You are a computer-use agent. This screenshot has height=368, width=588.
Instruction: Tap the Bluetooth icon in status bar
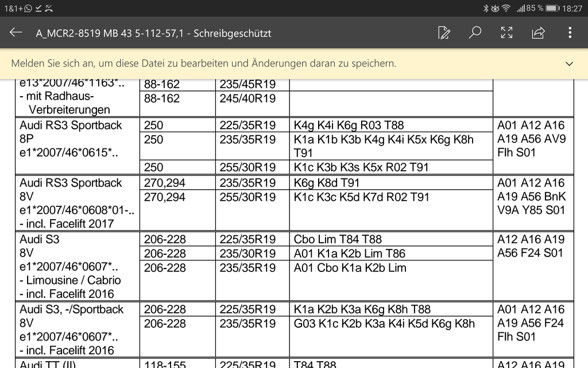pos(485,8)
